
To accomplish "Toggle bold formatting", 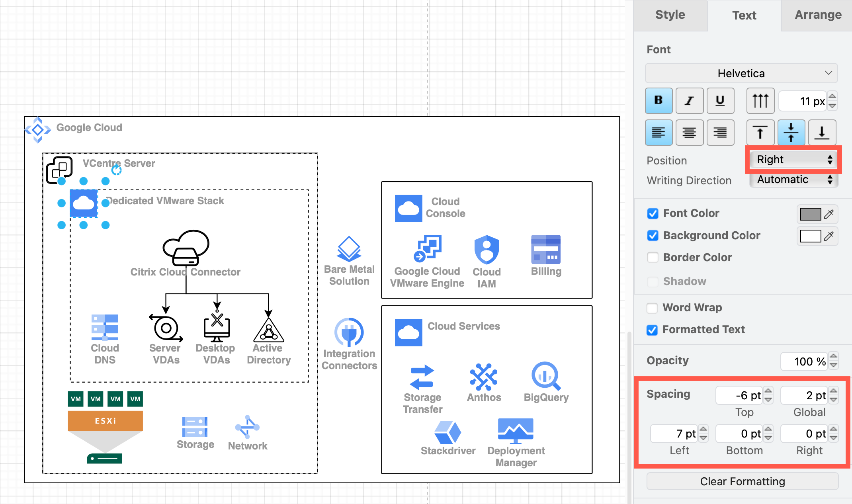I will tap(659, 101).
